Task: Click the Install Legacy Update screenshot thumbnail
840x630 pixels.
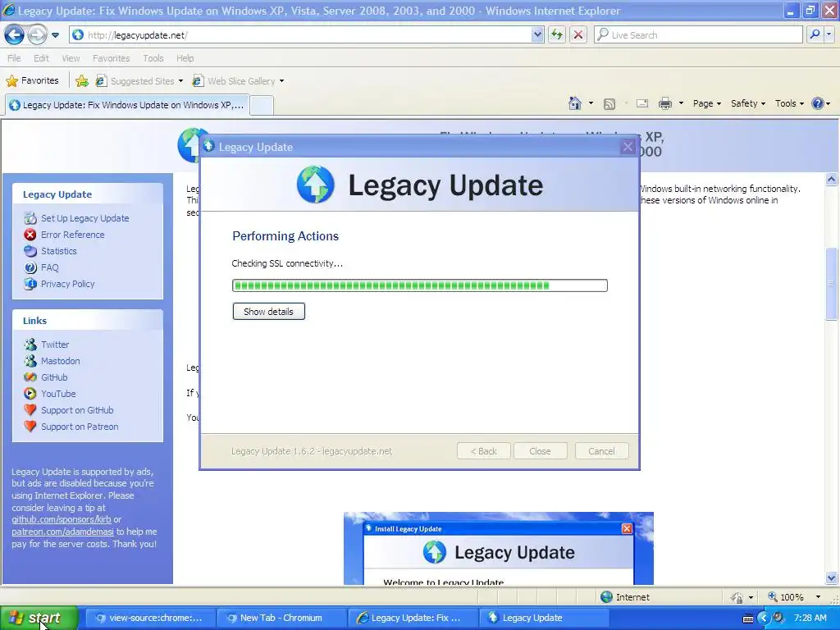Action: (x=498, y=548)
